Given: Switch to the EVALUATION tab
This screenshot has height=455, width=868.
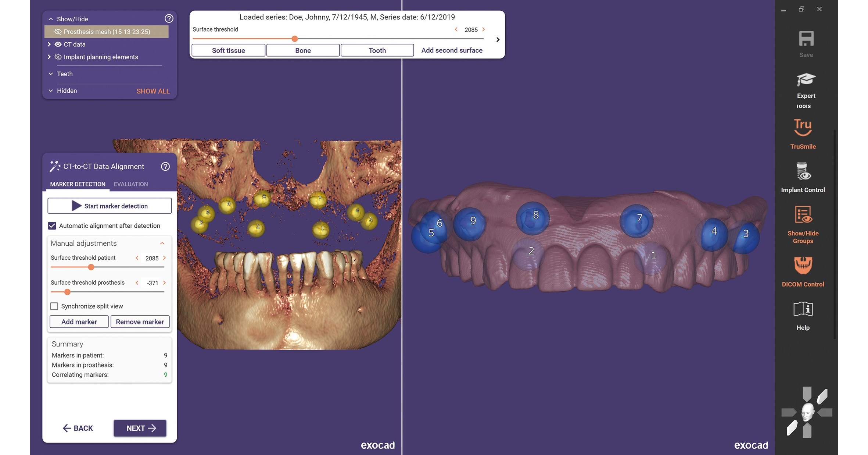Looking at the screenshot, I should pyautogui.click(x=130, y=184).
